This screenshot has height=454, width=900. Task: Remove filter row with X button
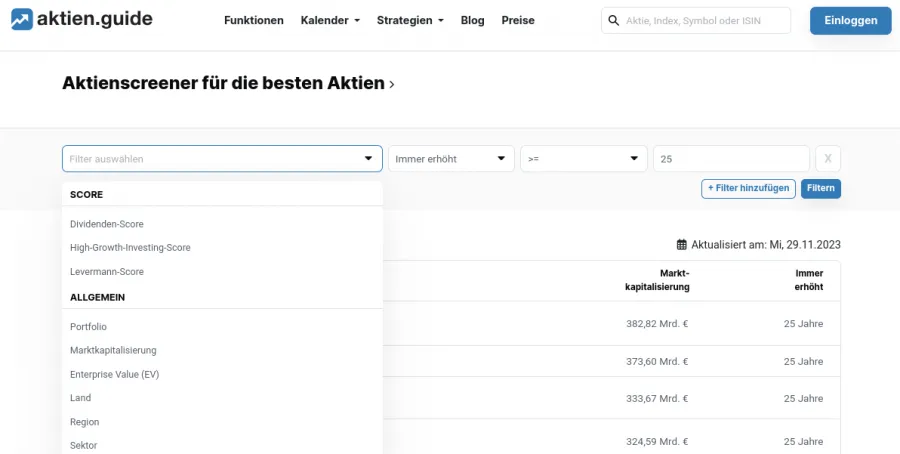click(x=828, y=159)
